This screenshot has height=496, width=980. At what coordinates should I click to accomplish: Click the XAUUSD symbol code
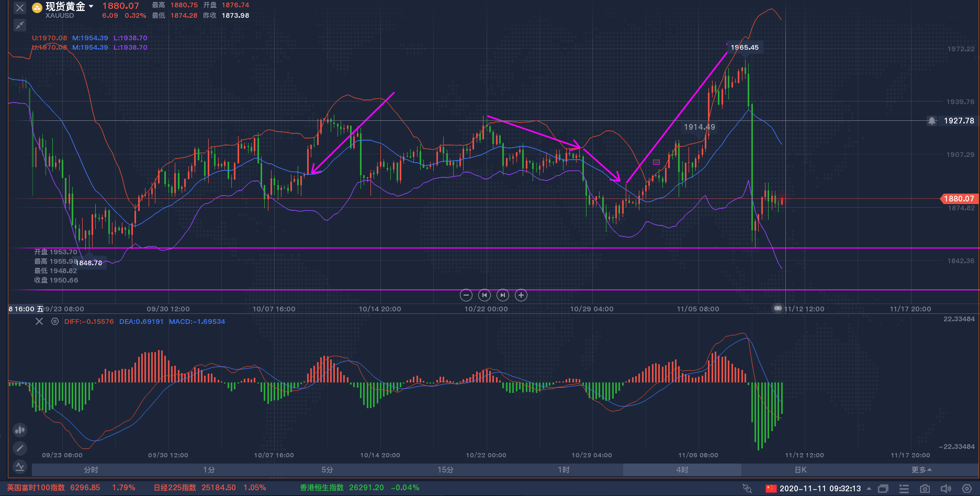point(60,16)
